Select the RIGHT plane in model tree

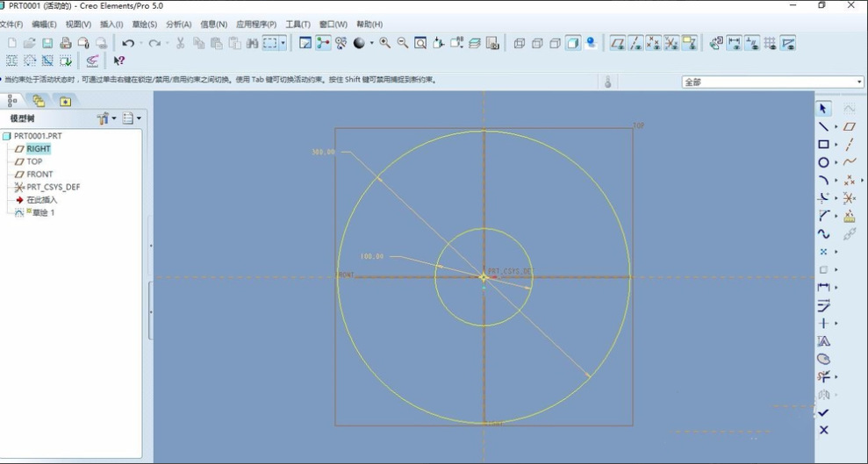[38, 149]
